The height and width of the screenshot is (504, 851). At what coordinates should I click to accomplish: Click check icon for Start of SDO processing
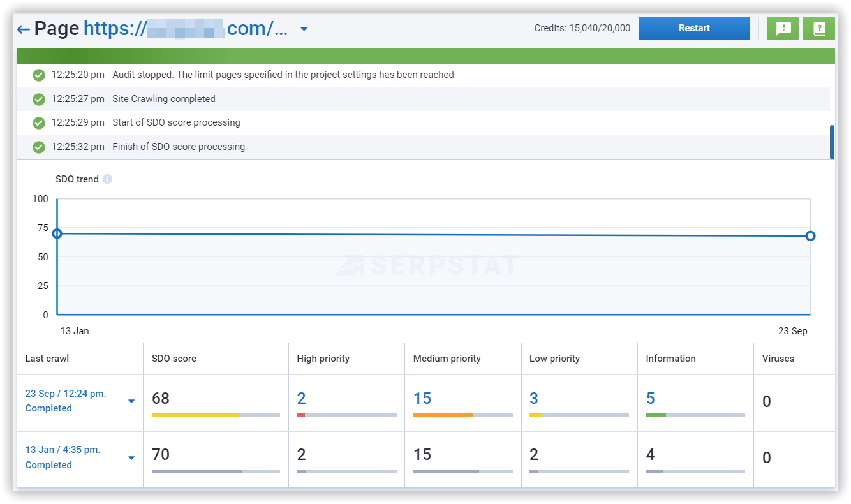pyautogui.click(x=39, y=122)
